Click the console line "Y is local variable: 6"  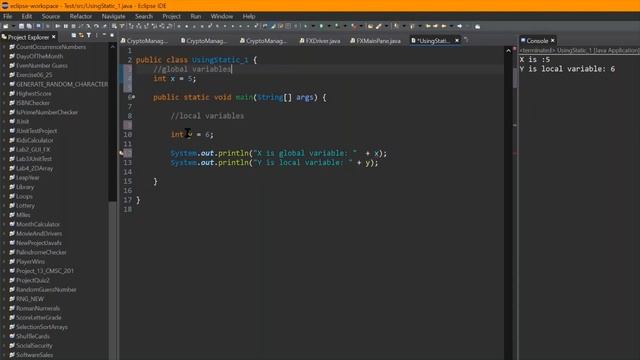coord(567,69)
